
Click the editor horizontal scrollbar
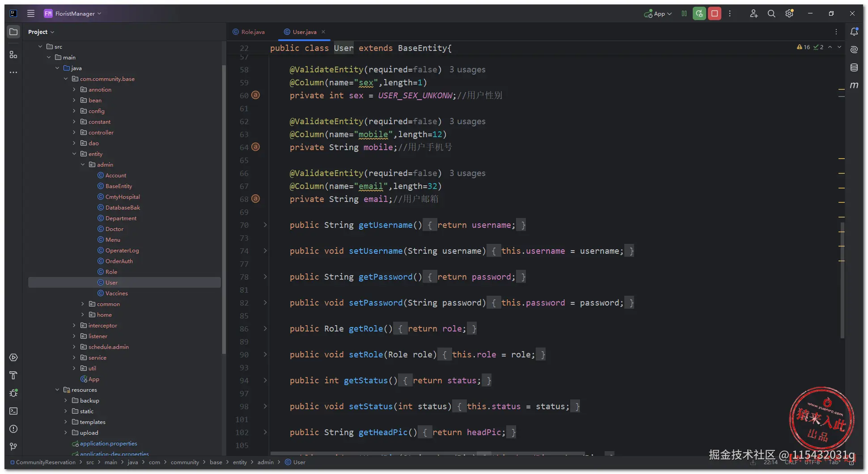tap(427, 453)
